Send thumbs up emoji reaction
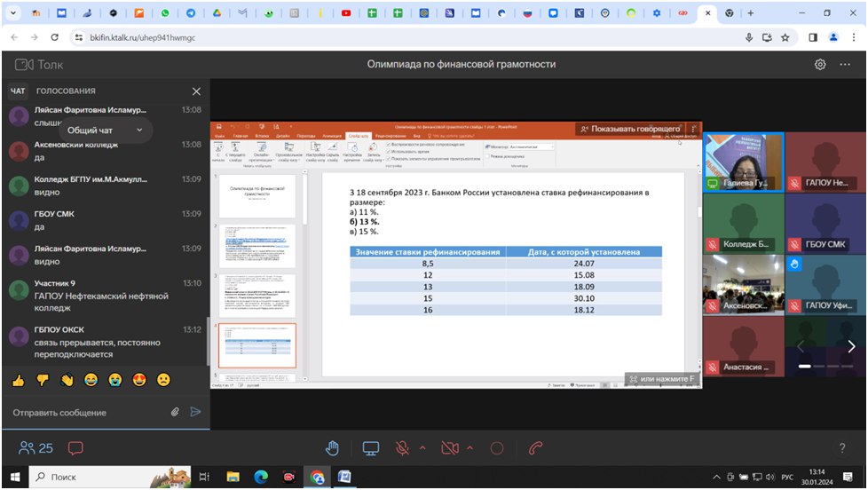This screenshot has height=490, width=868. [18, 379]
